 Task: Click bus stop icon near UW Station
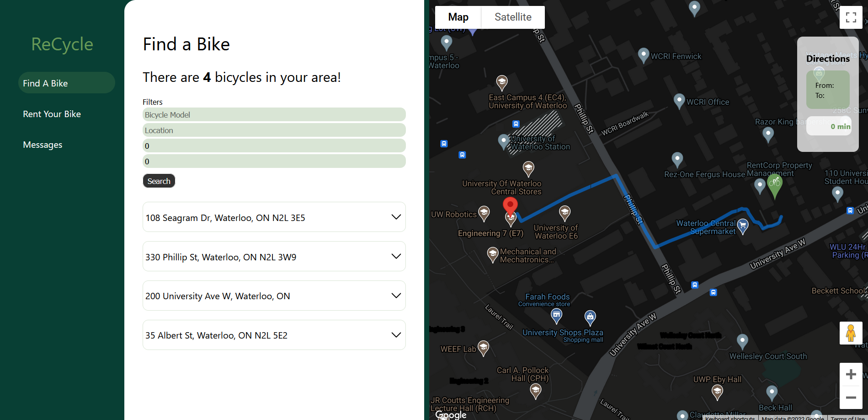(x=516, y=124)
